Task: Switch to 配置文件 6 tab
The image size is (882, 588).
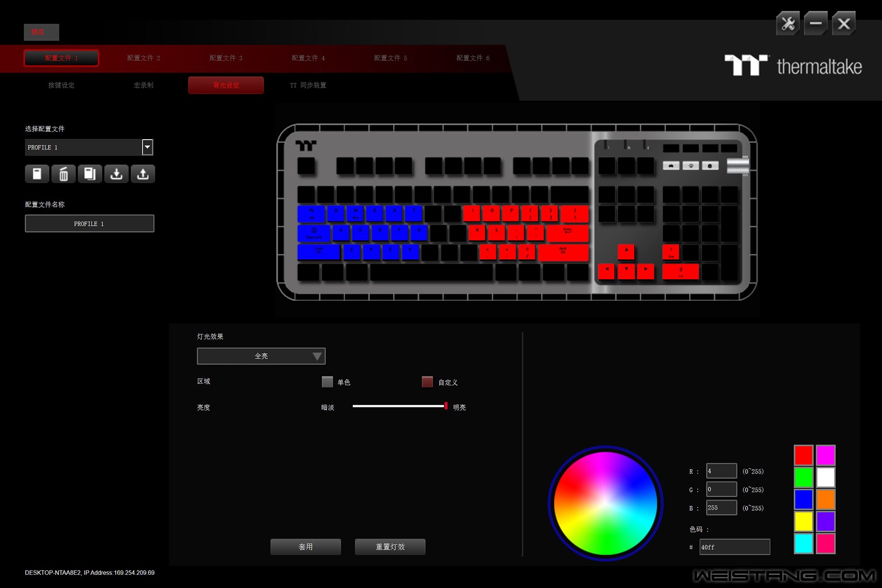Action: click(472, 58)
